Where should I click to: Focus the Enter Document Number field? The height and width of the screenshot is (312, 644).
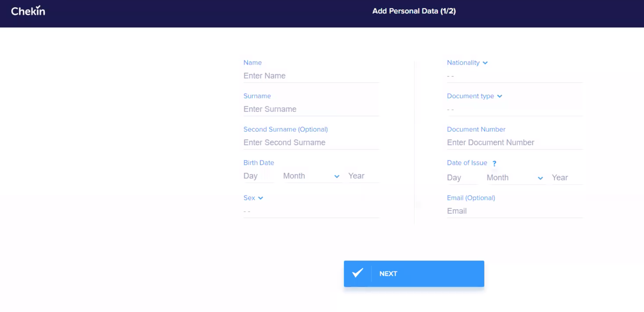(x=515, y=143)
